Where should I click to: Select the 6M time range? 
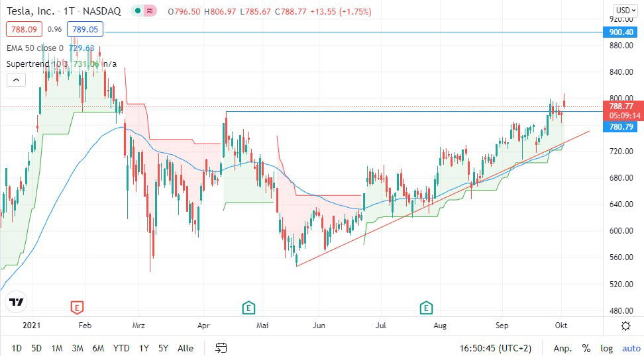[98, 348]
